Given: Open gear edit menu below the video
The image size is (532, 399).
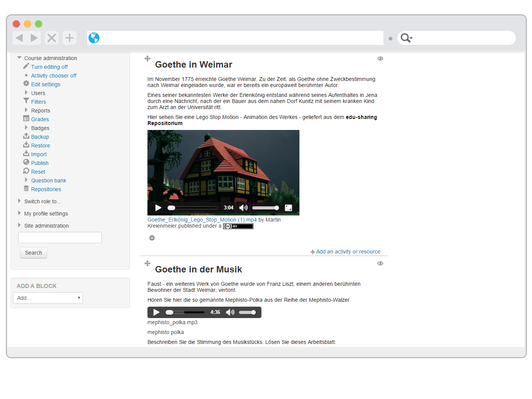Looking at the screenshot, I should 152,238.
